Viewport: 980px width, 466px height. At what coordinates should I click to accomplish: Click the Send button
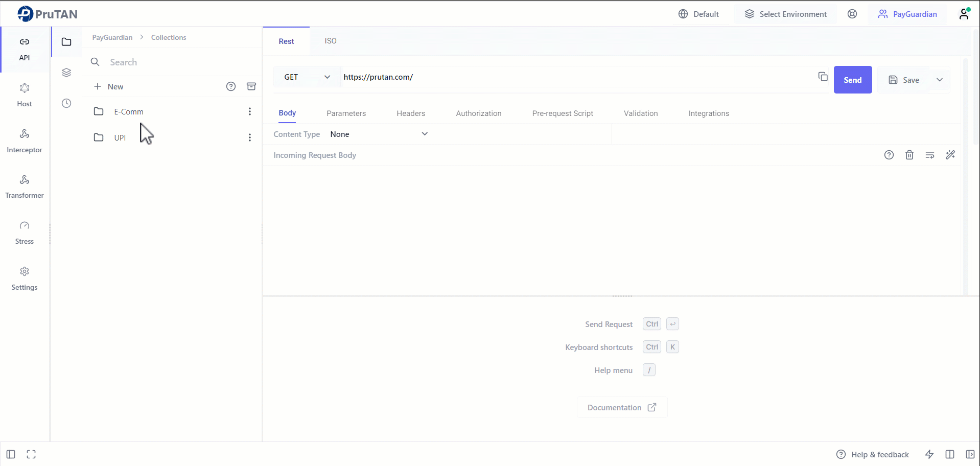(x=853, y=80)
